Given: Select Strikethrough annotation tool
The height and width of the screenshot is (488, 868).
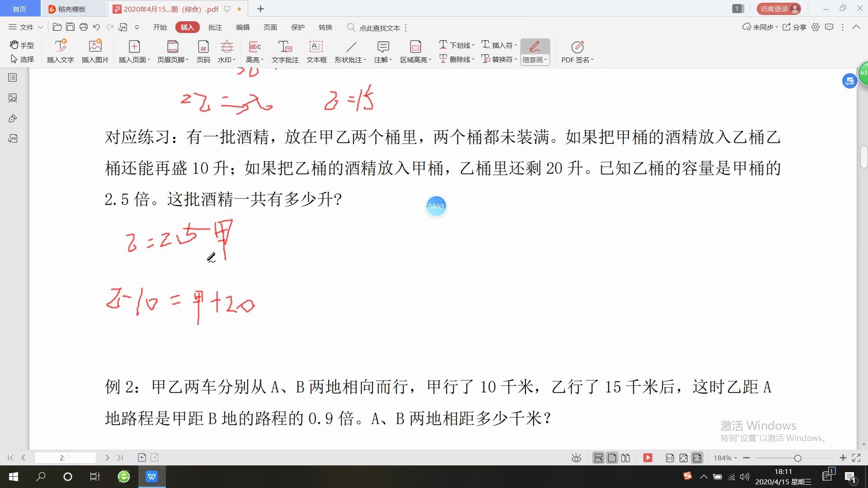Looking at the screenshot, I should coord(457,59).
